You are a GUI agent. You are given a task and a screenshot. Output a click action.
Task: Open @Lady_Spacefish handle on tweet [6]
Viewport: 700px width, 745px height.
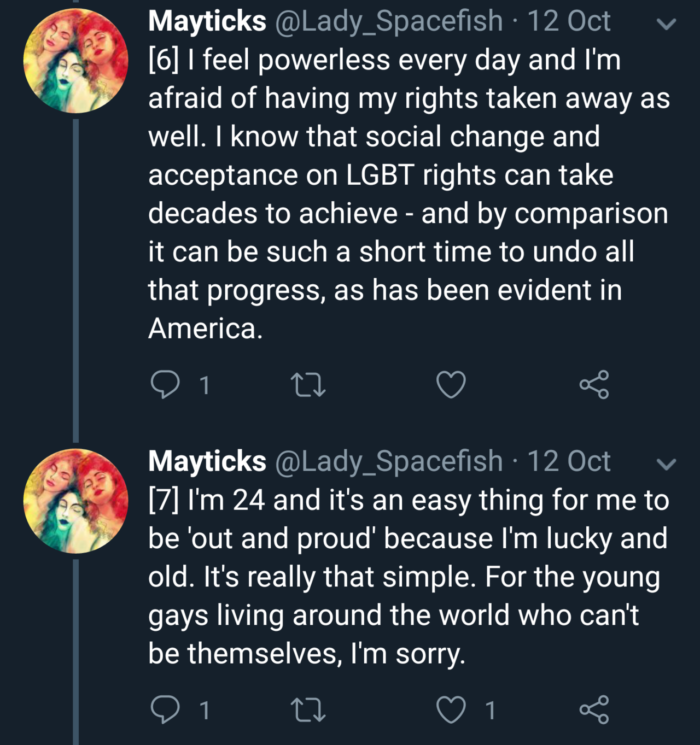point(388,21)
